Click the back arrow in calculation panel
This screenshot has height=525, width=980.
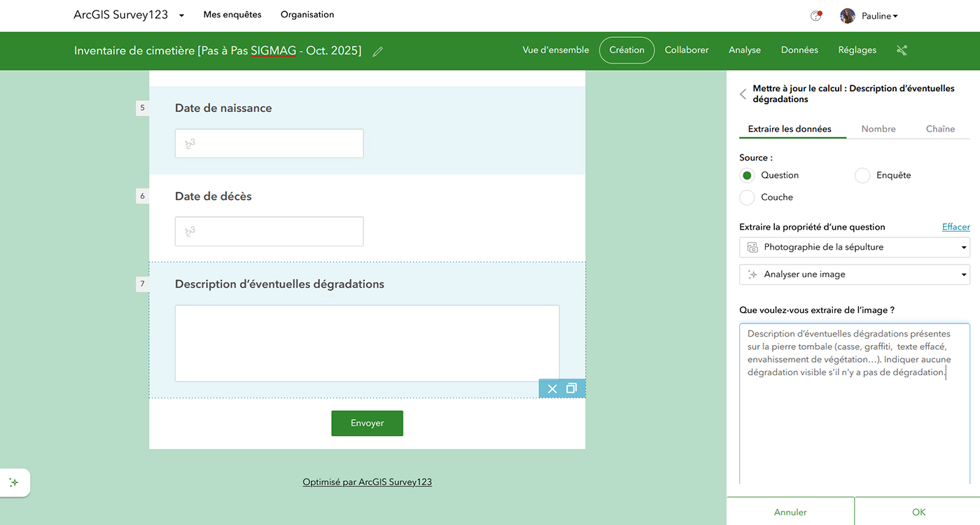[x=743, y=94]
